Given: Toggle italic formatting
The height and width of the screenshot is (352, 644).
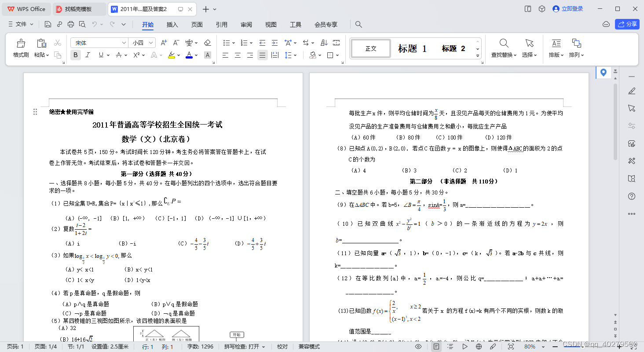Looking at the screenshot, I should tap(88, 55).
